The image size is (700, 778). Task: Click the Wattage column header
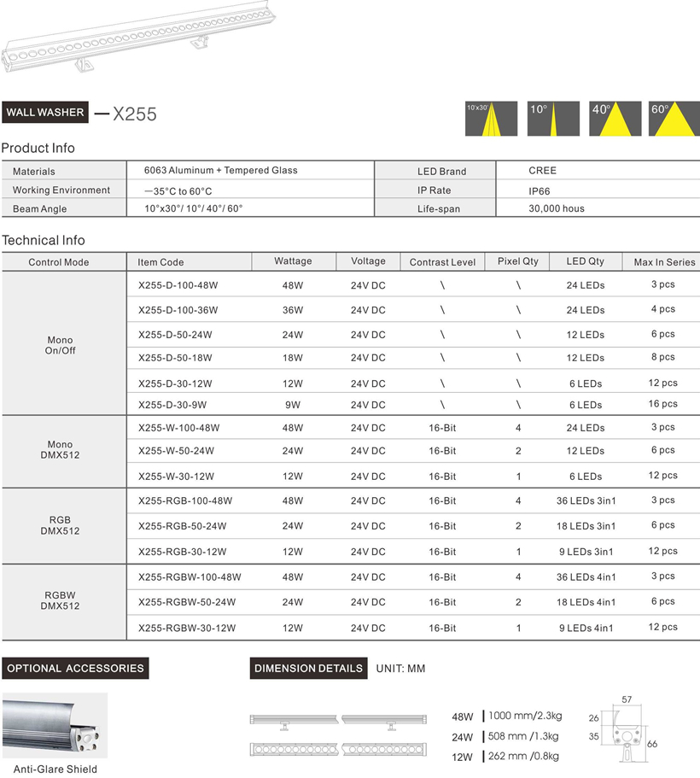click(293, 261)
